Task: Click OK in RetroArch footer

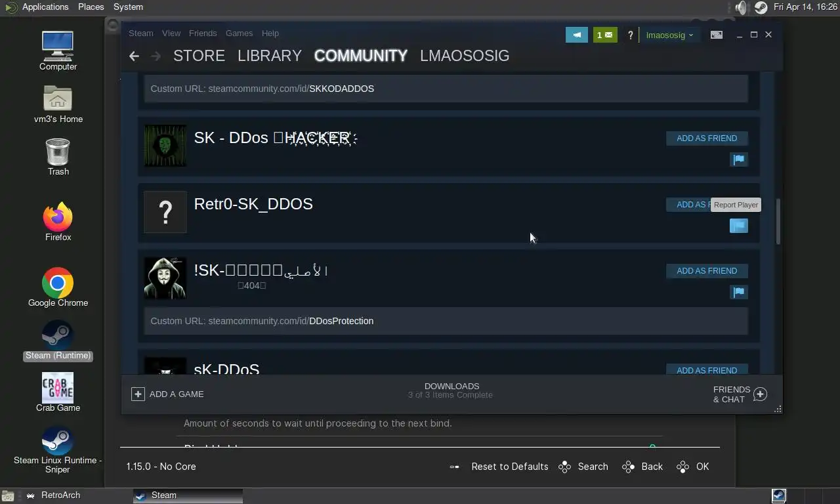Action: click(702, 467)
